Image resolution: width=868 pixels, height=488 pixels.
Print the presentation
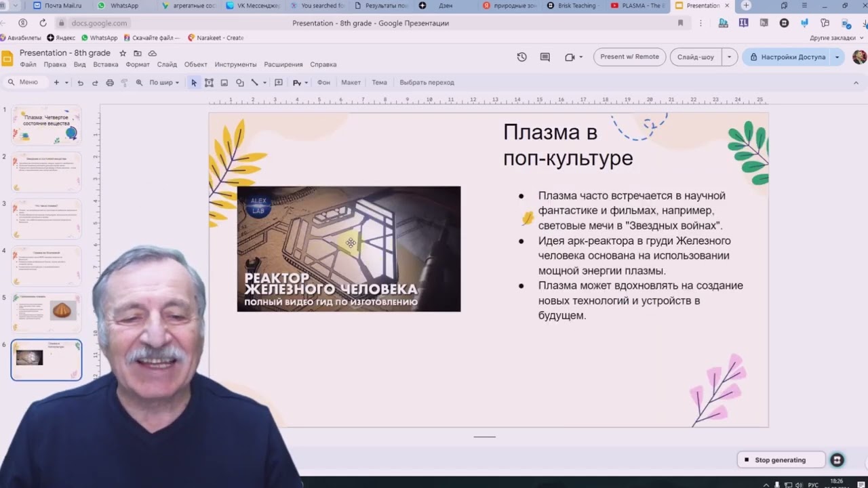pos(110,83)
